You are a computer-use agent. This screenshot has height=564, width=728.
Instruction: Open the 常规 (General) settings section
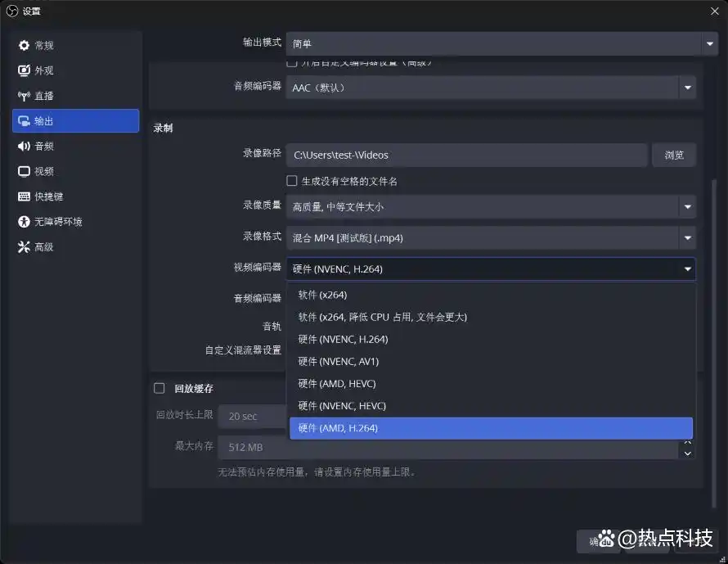tap(39, 45)
